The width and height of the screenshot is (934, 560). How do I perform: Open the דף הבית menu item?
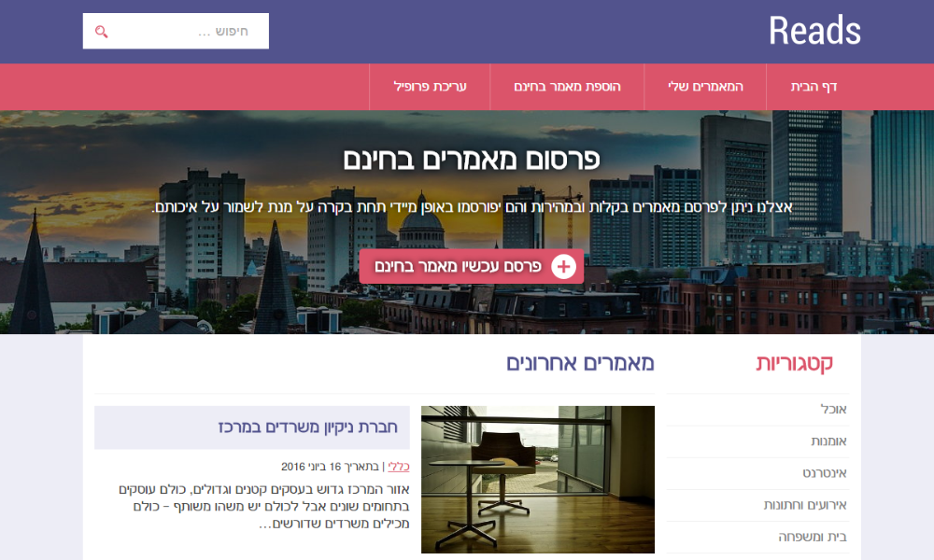(814, 87)
